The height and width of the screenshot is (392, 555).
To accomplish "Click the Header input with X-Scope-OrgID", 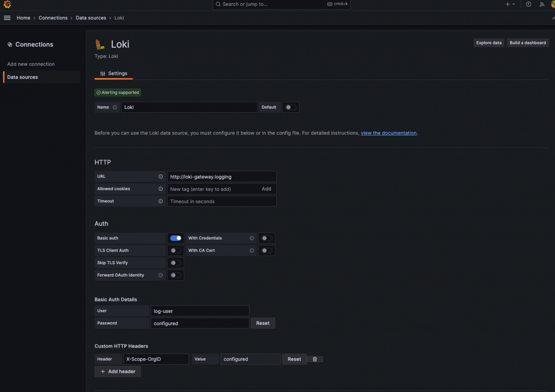I will point(156,359).
